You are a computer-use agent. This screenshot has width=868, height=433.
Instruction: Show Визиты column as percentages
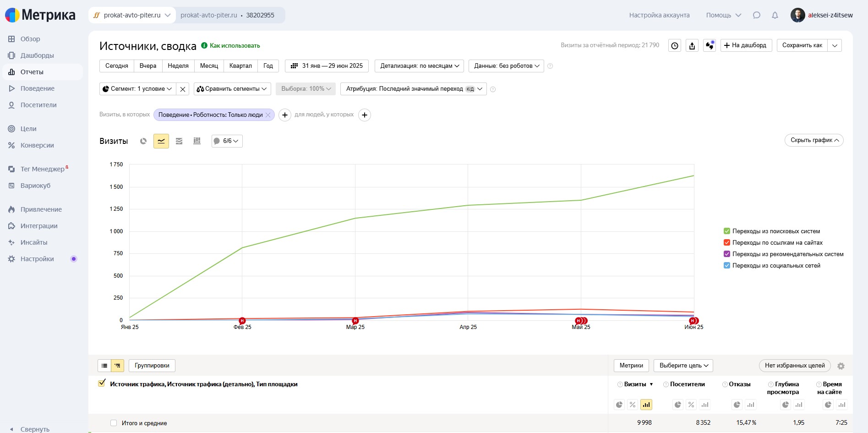[x=633, y=405]
